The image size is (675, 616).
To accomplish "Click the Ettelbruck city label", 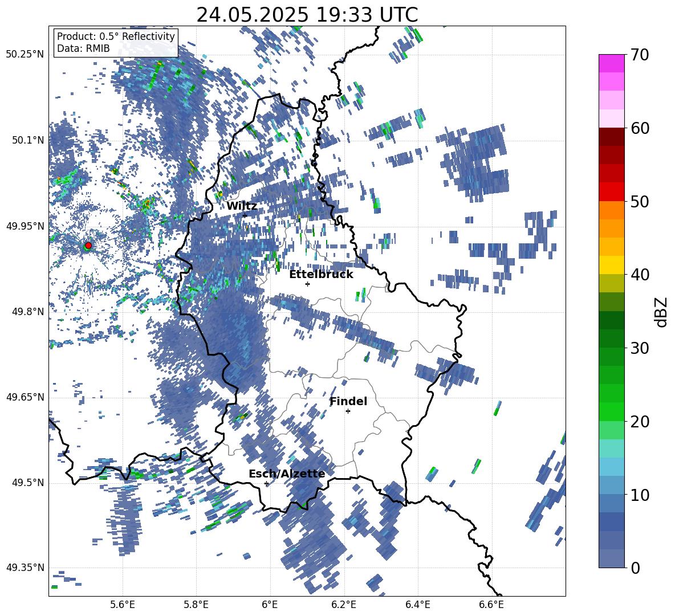I will [321, 275].
